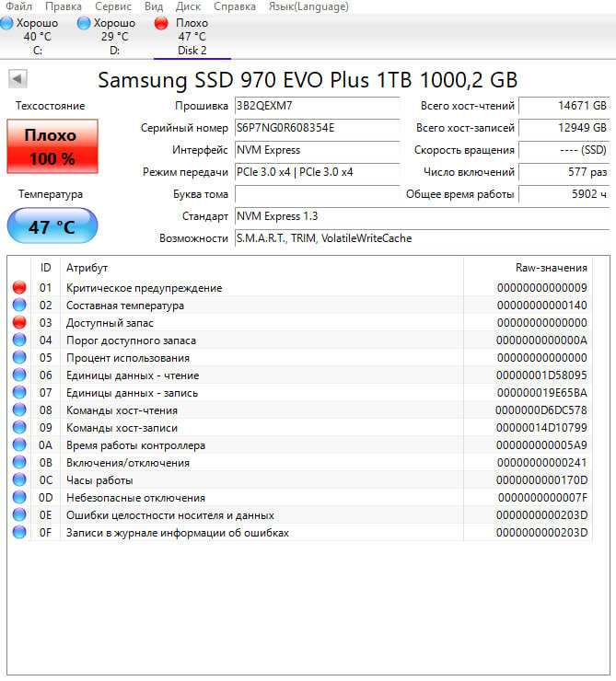The height and width of the screenshot is (681, 616).
Task: Click the Атрибут column header
Action: (262, 268)
